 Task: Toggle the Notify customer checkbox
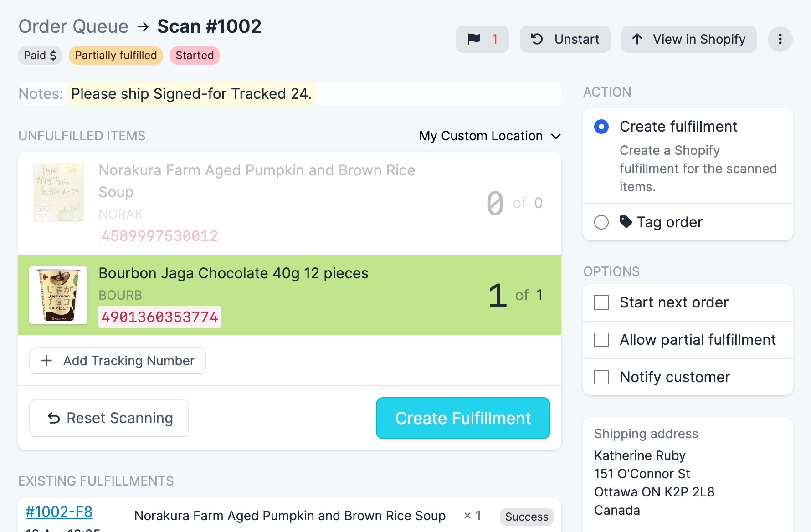[601, 377]
